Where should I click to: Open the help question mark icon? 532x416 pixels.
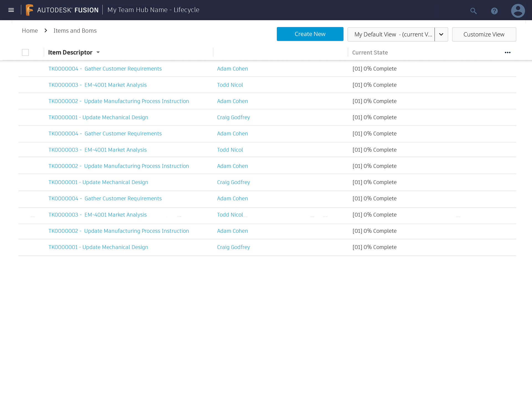(x=494, y=11)
